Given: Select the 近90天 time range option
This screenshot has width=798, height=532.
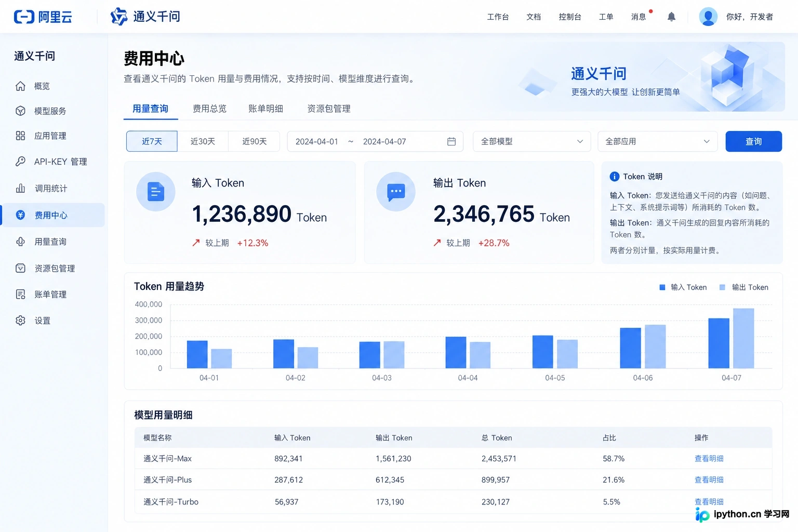Looking at the screenshot, I should (254, 141).
